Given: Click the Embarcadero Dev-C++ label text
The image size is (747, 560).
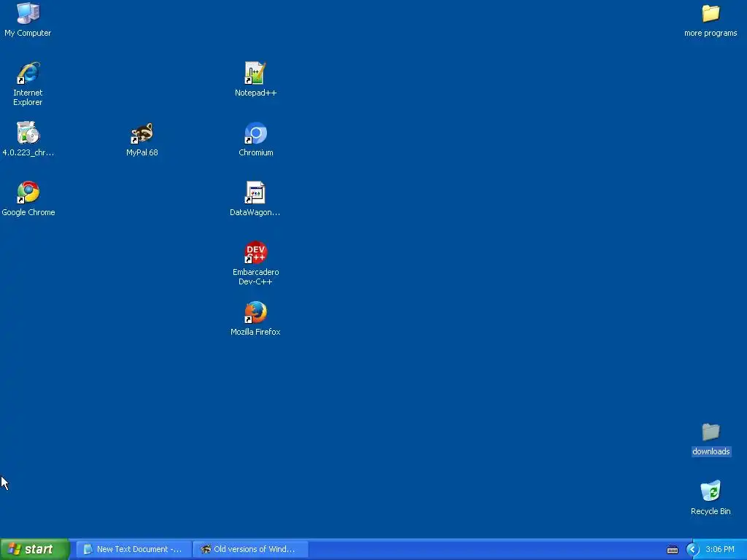Looking at the screenshot, I should pos(255,276).
